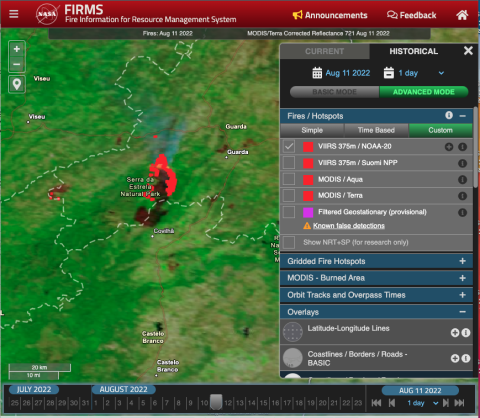Image resolution: width=480 pixels, height=418 pixels.
Task: Show info for Latitude-Longitude Lines
Action: 466,332
